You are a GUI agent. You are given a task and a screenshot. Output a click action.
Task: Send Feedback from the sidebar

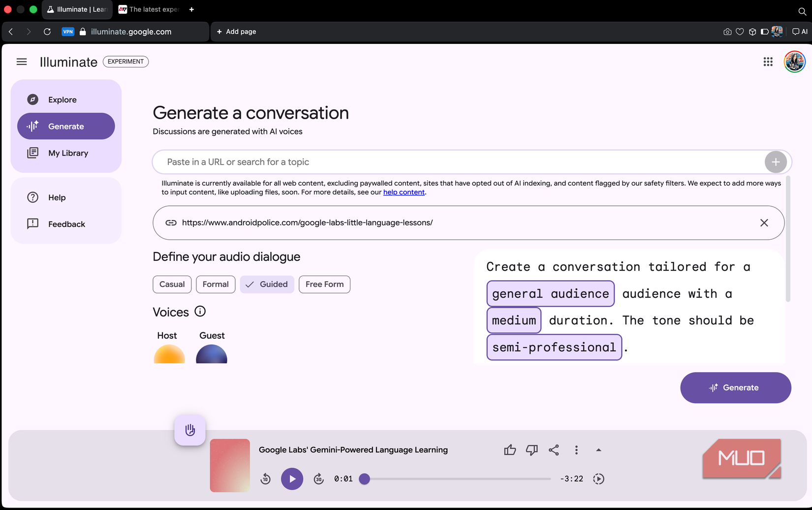[x=66, y=224]
